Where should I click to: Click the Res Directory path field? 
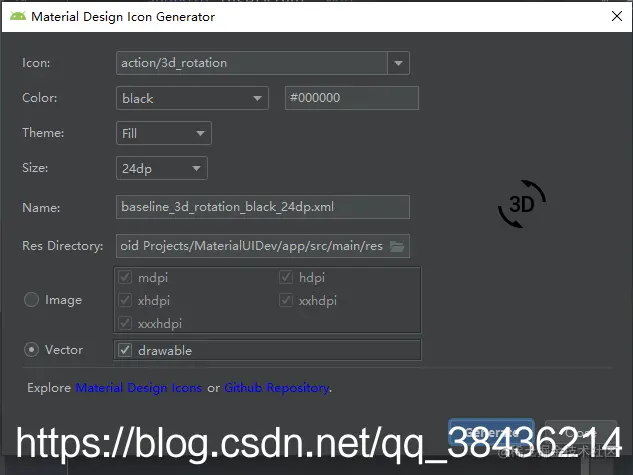click(263, 246)
